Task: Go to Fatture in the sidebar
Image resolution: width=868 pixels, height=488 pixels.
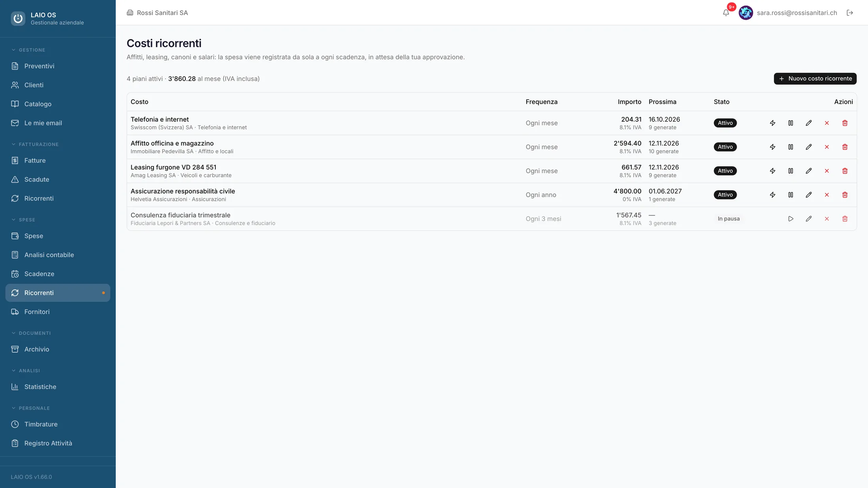Action: [58, 160]
